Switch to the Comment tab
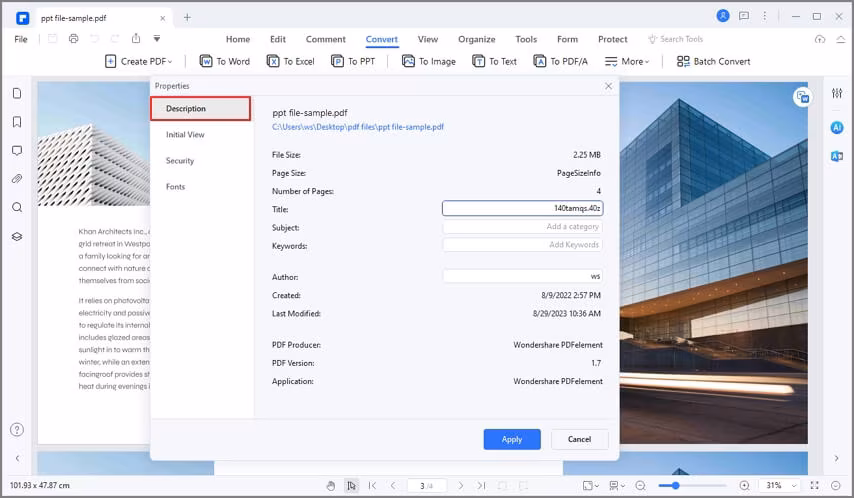Image resolution: width=854 pixels, height=498 pixels. tap(326, 39)
